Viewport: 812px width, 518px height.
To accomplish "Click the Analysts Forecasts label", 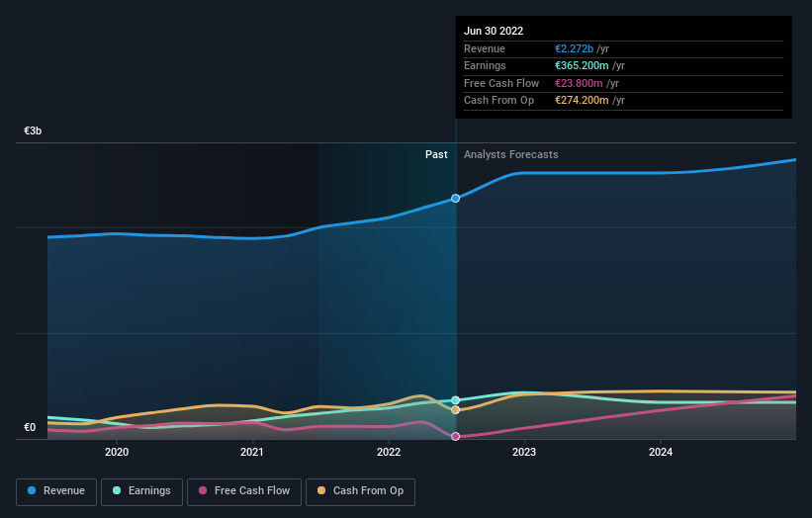I will 510,154.
